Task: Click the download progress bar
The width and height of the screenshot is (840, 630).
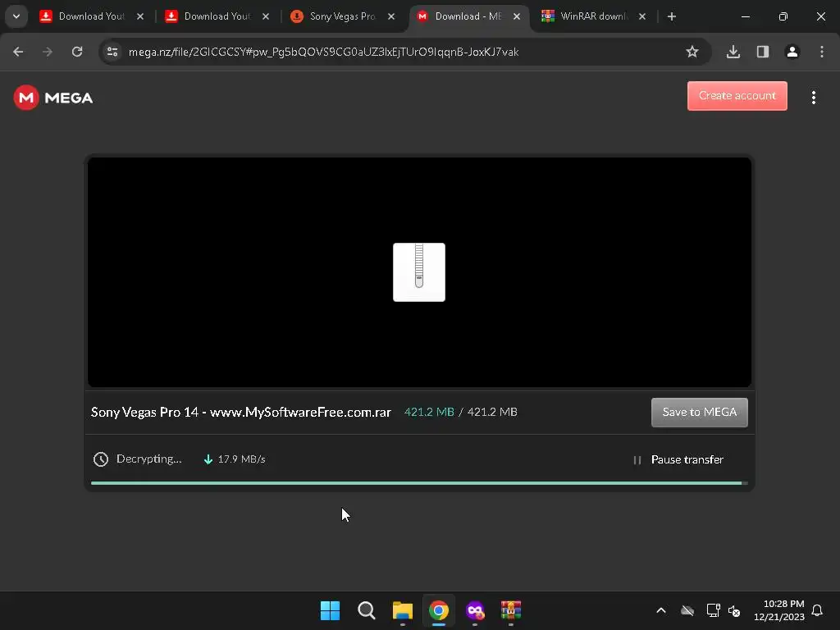Action: coord(419,483)
